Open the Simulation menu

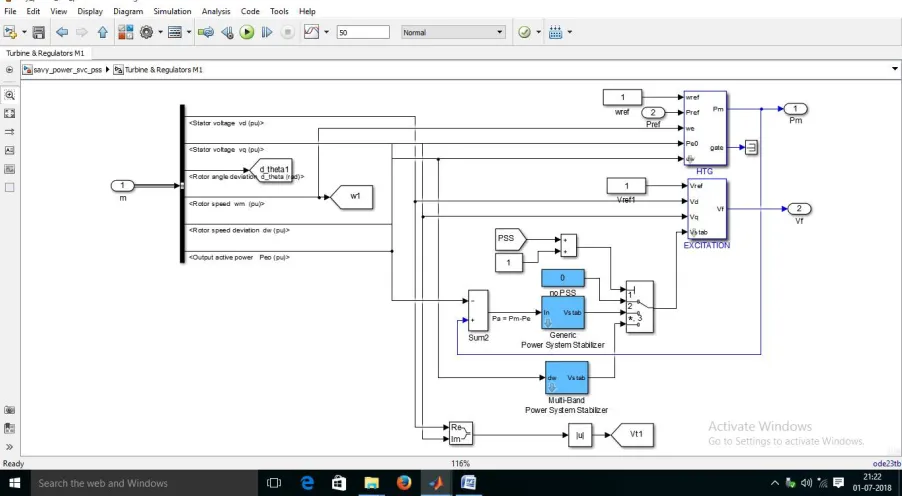click(173, 11)
